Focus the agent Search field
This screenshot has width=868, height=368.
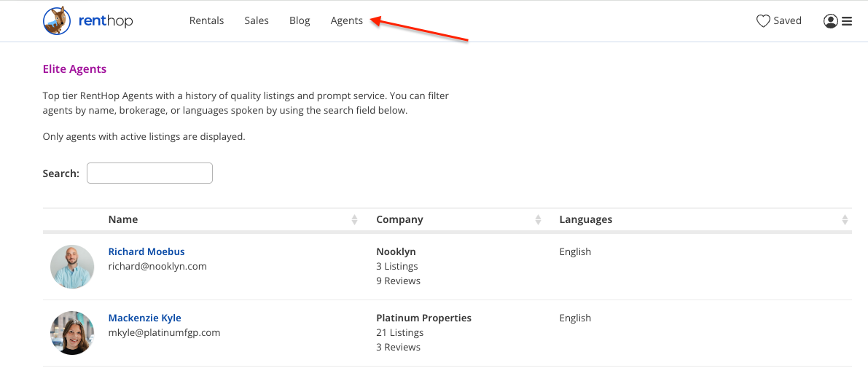click(x=149, y=173)
